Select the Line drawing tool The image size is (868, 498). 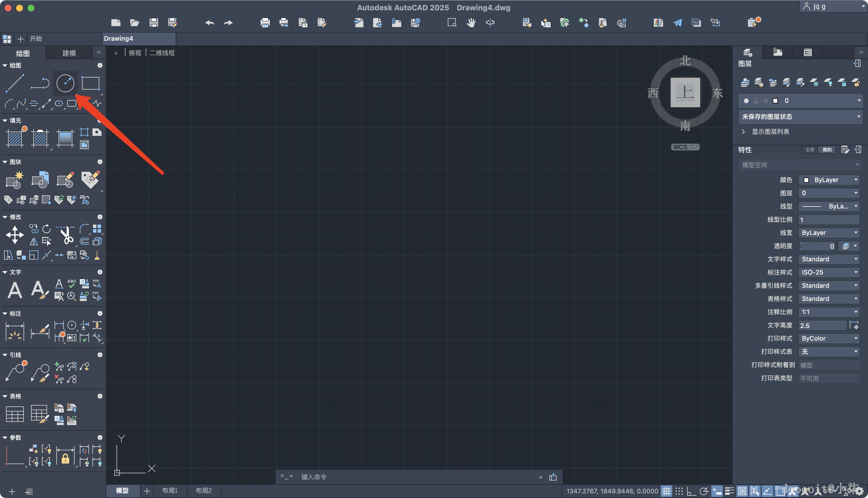pos(15,83)
